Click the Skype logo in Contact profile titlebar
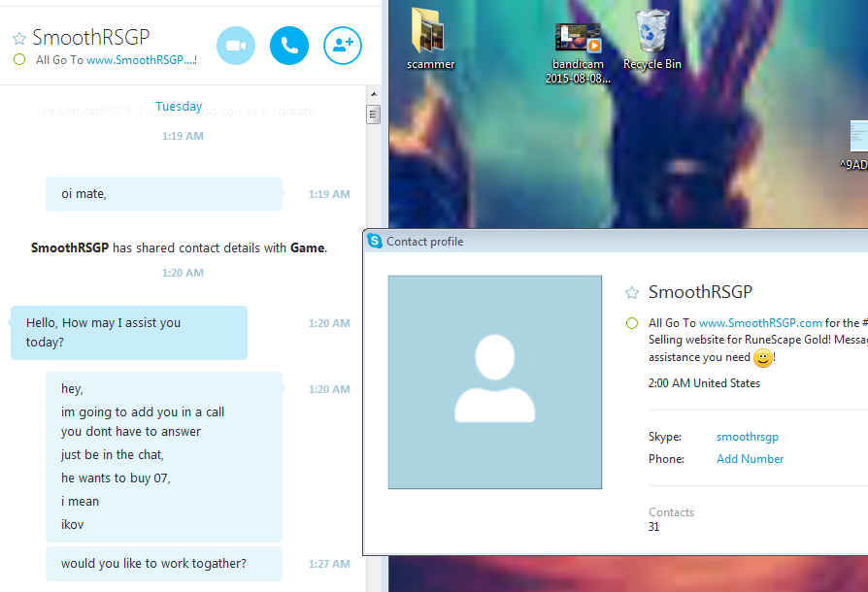Image resolution: width=868 pixels, height=592 pixels. click(x=375, y=242)
